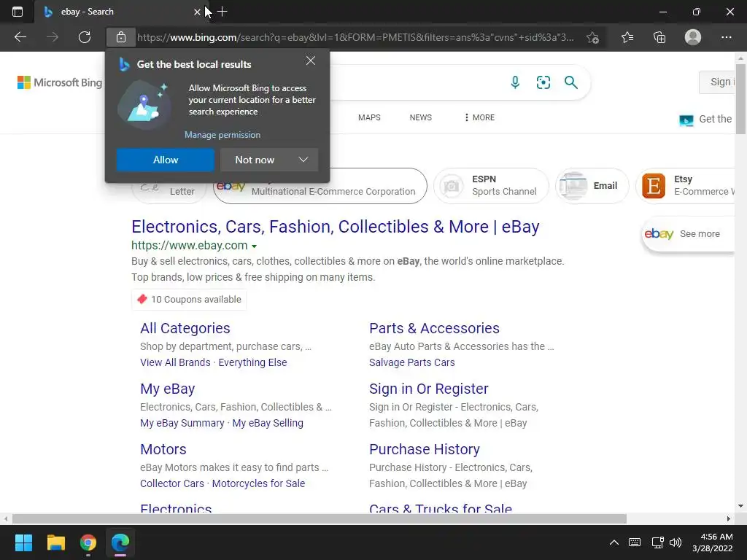Image resolution: width=747 pixels, height=560 pixels.
Task: Search by voice using microphone icon
Action: 515,82
